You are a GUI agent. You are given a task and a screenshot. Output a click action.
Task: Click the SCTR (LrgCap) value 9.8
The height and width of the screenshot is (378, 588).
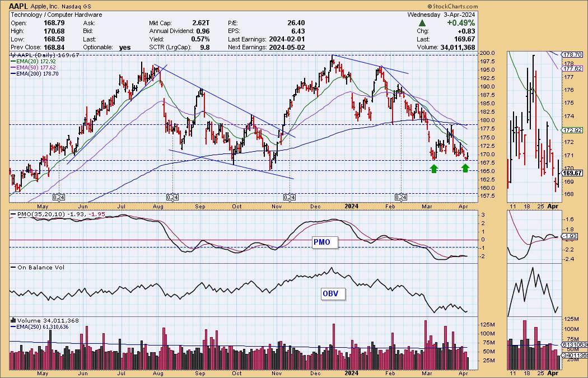tap(205, 47)
